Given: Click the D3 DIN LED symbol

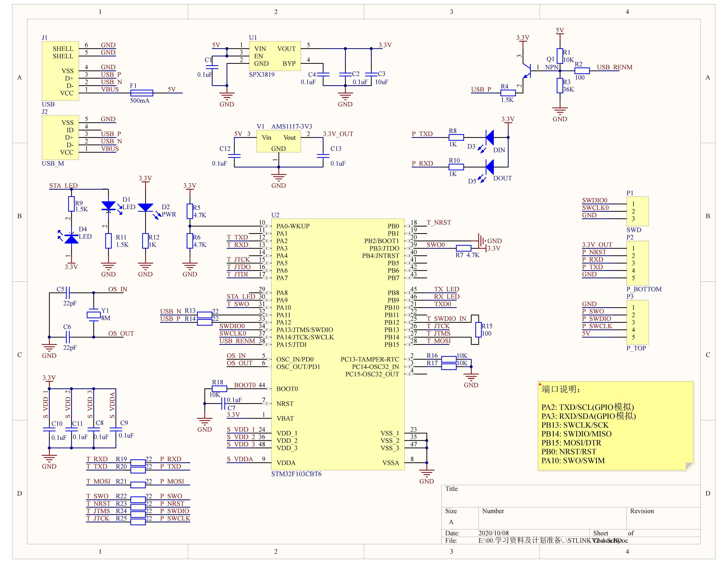Looking at the screenshot, I should click(489, 137).
